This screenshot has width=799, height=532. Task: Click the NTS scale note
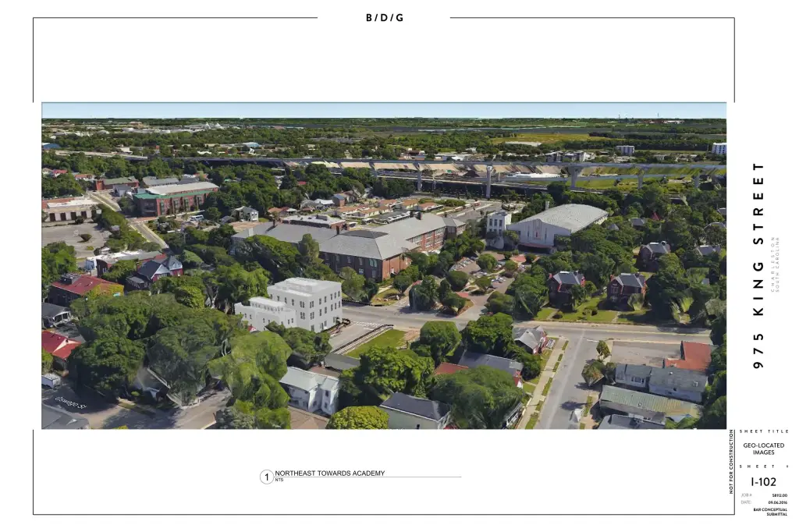279,481
